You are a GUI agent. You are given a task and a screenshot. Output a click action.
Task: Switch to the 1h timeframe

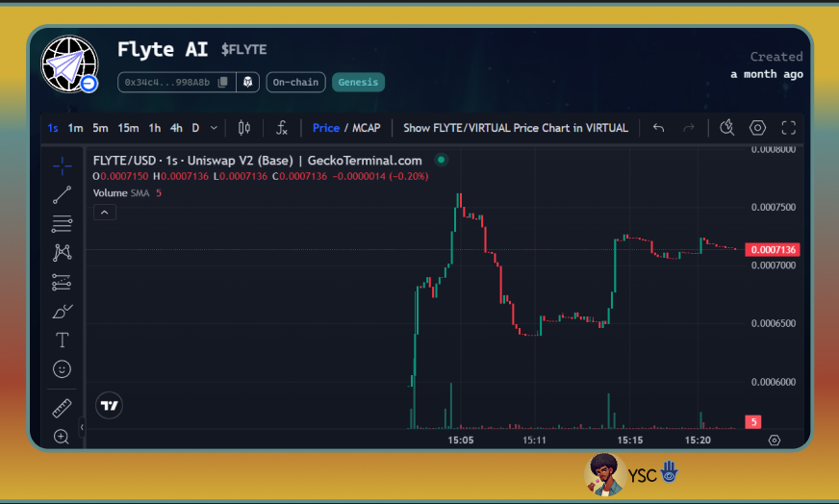(x=155, y=128)
